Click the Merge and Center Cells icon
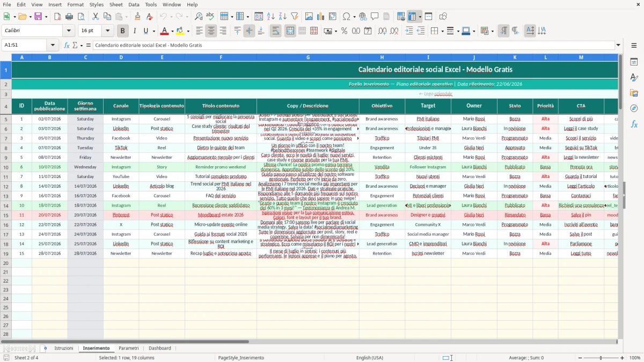Image resolution: width=644 pixels, height=362 pixels. [290, 31]
